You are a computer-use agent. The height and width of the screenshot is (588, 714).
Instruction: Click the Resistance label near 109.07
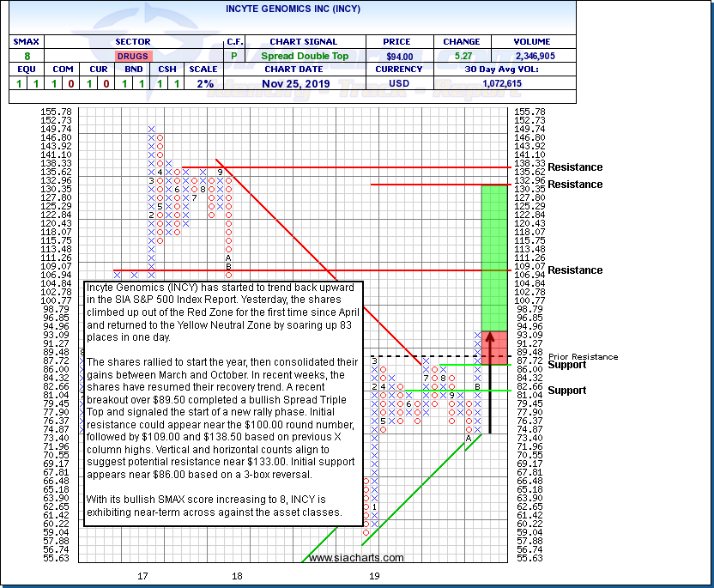[575, 270]
